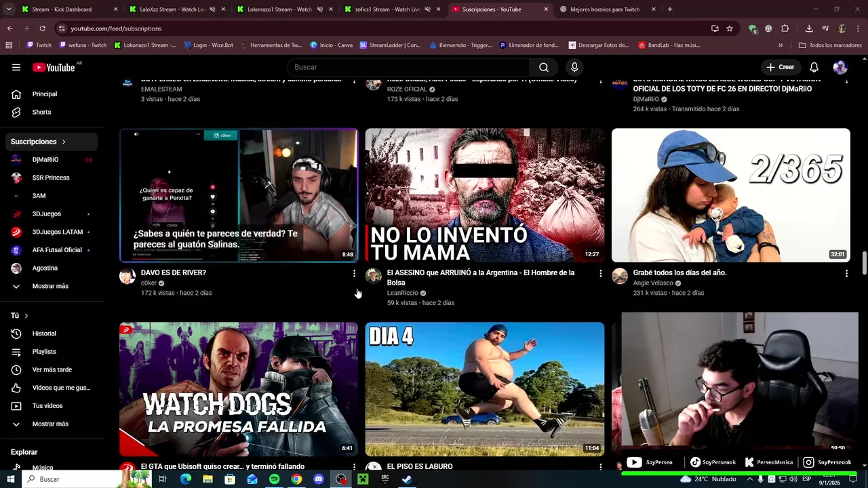Switch to Stream - Kick Dashboard tab
The image size is (868, 488).
(68, 9)
